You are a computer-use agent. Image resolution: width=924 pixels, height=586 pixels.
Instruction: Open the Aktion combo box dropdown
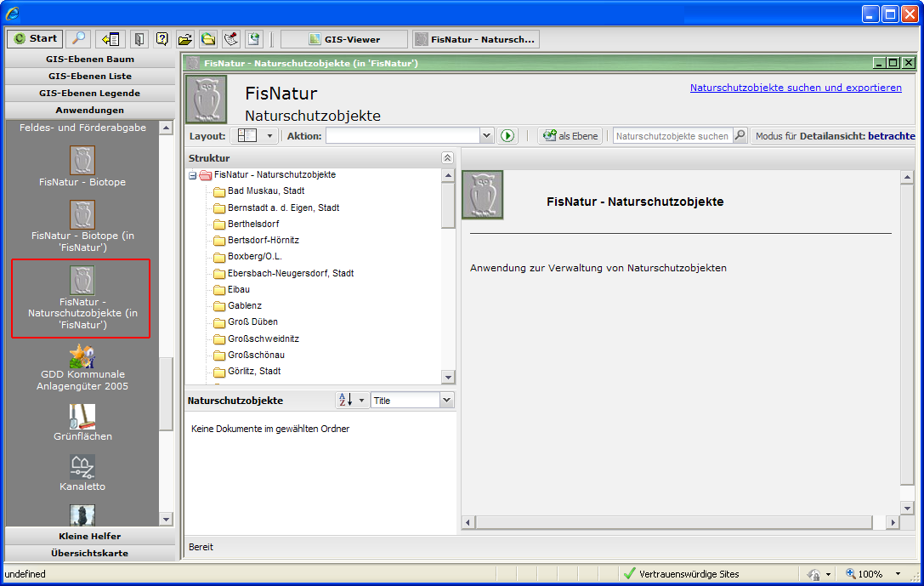point(486,136)
